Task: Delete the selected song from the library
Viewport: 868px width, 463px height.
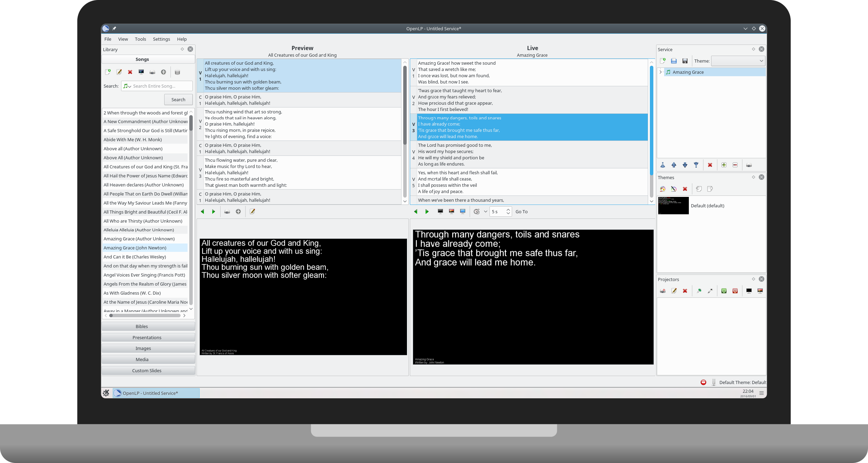Action: pos(130,72)
